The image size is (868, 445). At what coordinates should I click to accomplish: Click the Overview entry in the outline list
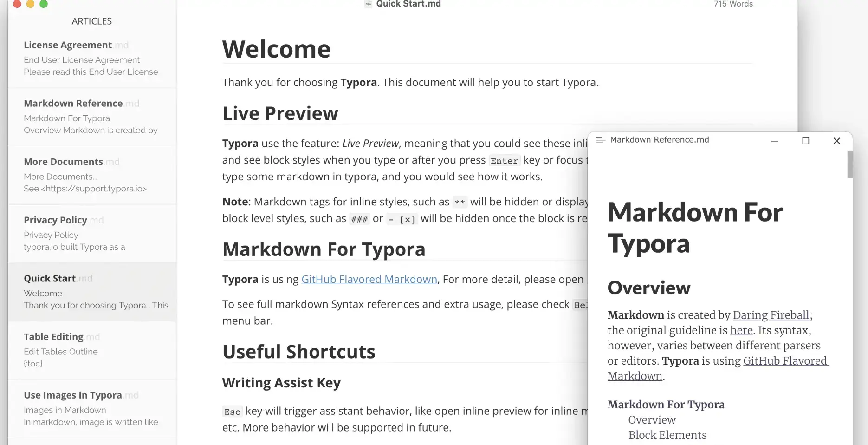click(x=652, y=419)
